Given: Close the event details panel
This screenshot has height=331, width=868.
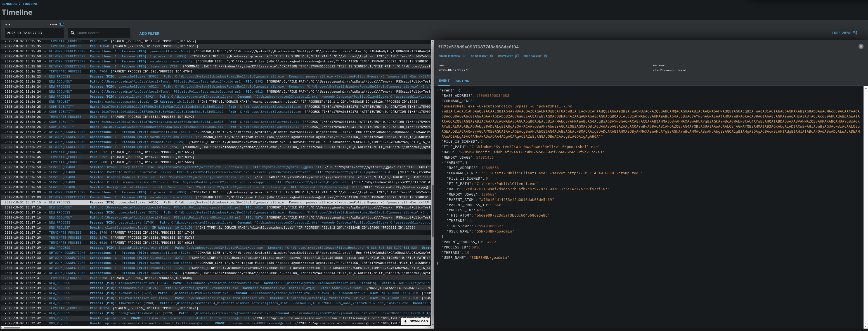Looking at the screenshot, I should point(860,46).
